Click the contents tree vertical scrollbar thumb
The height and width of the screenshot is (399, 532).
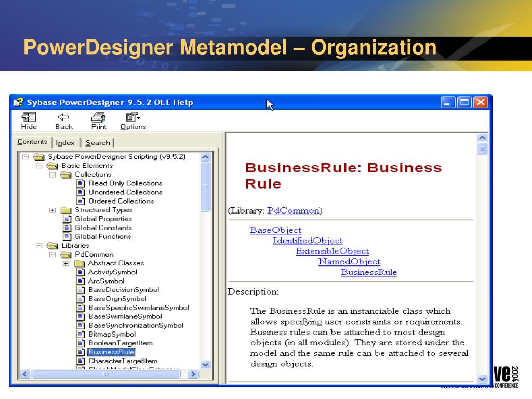click(205, 187)
